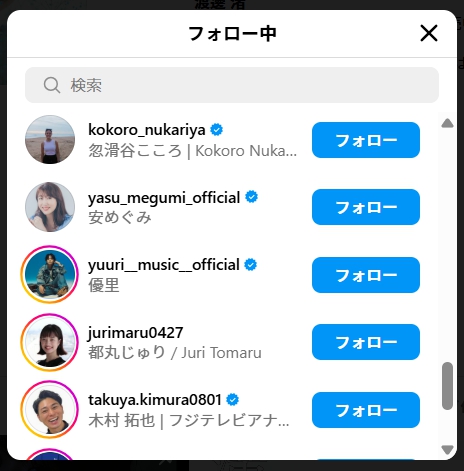View jurimaru0427 story avatar

point(50,342)
